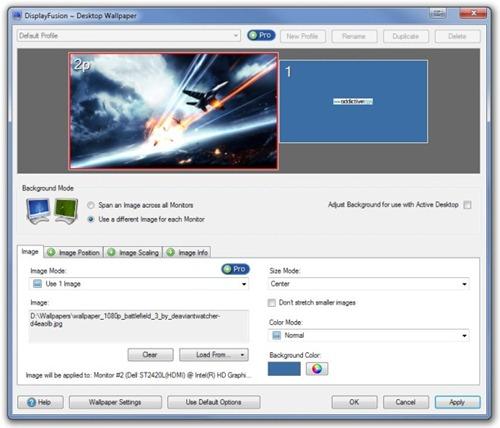This screenshot has width=500, height=428.
Task: Click the DisplayFusion title bar icon
Action: [17, 15]
